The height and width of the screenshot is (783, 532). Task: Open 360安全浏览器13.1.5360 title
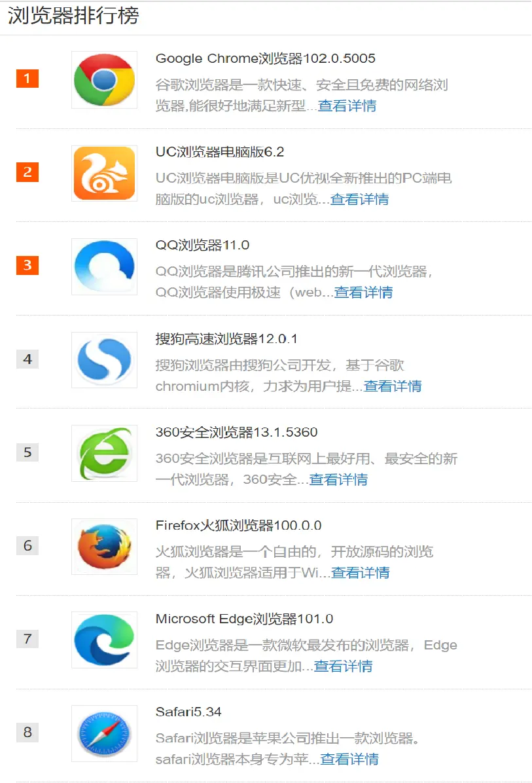(x=237, y=432)
